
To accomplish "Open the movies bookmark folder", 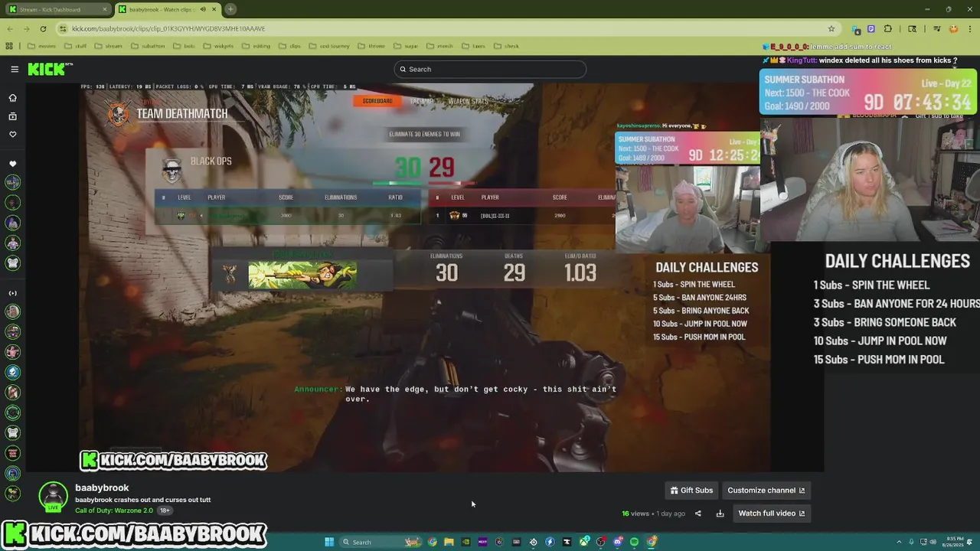I will point(42,46).
